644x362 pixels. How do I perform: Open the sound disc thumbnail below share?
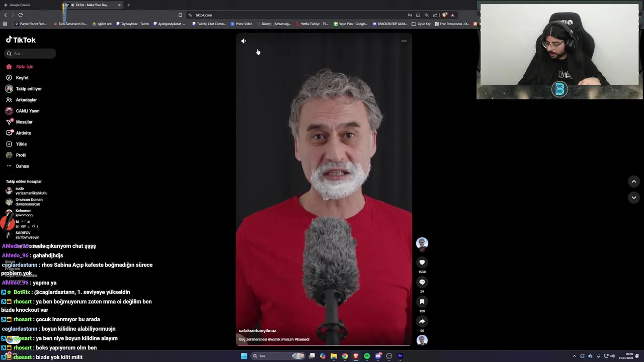pos(422,340)
